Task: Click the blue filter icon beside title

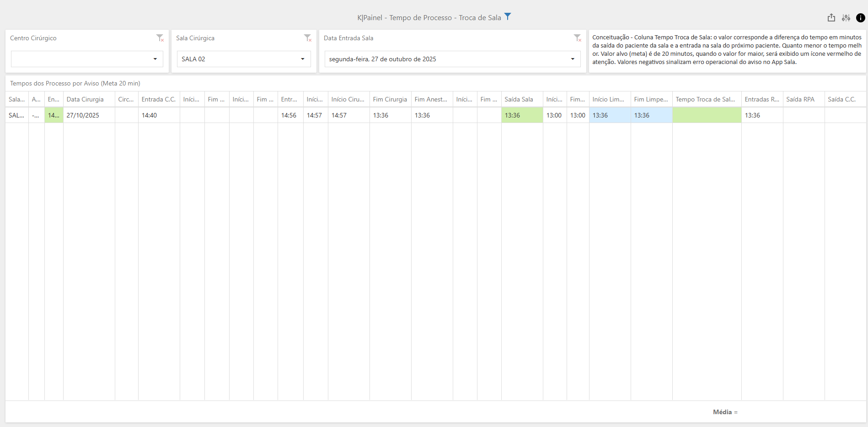Action: tap(507, 17)
